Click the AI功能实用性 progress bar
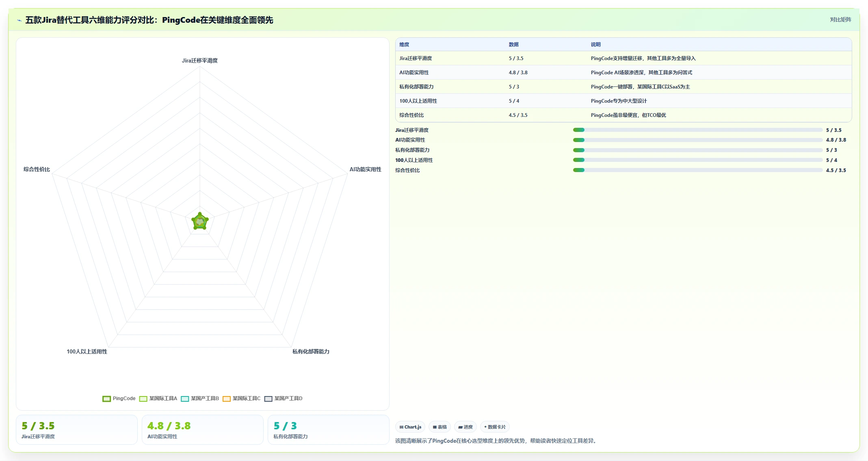 pyautogui.click(x=698, y=140)
